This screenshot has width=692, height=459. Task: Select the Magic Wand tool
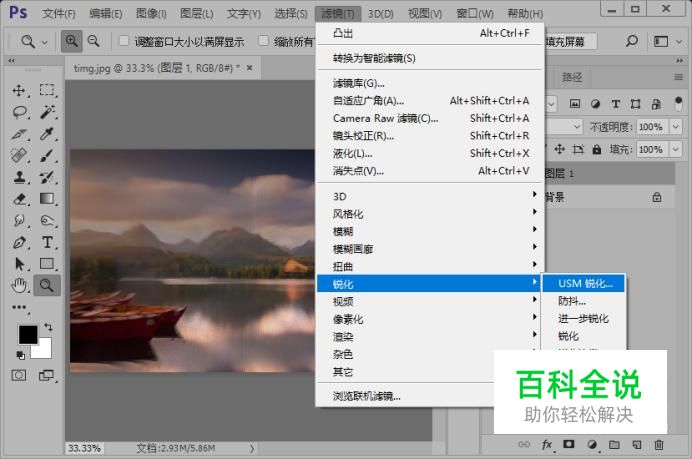[x=47, y=112]
